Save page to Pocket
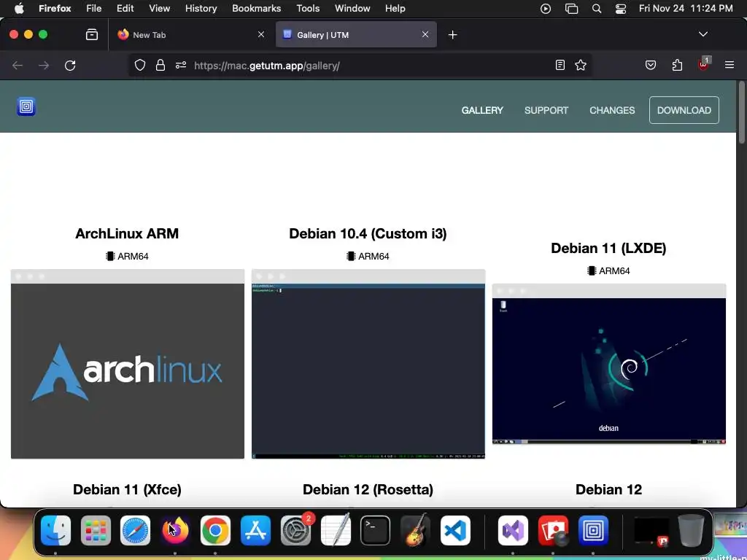This screenshot has height=560, width=747. tap(651, 65)
